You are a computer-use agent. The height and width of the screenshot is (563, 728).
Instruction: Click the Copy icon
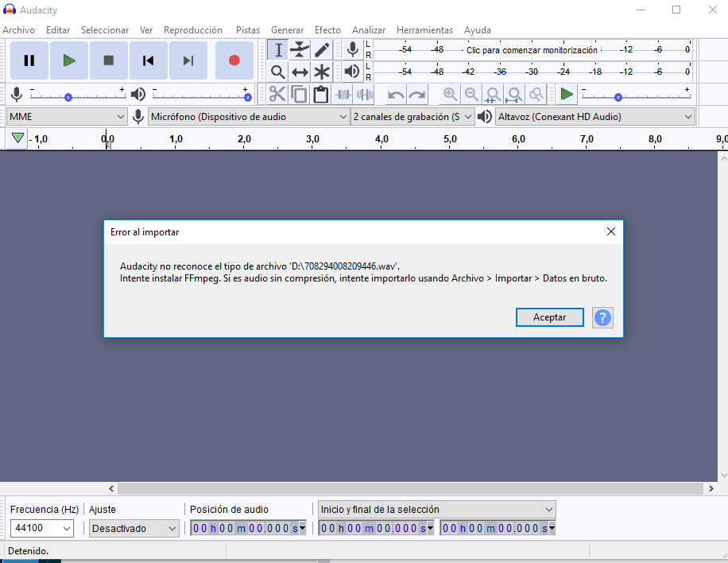(x=300, y=95)
